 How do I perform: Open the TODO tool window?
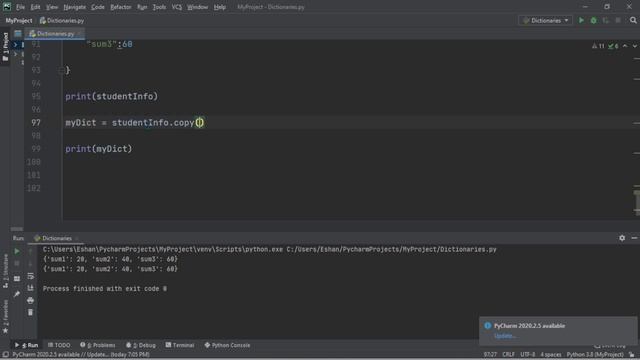coord(59,345)
